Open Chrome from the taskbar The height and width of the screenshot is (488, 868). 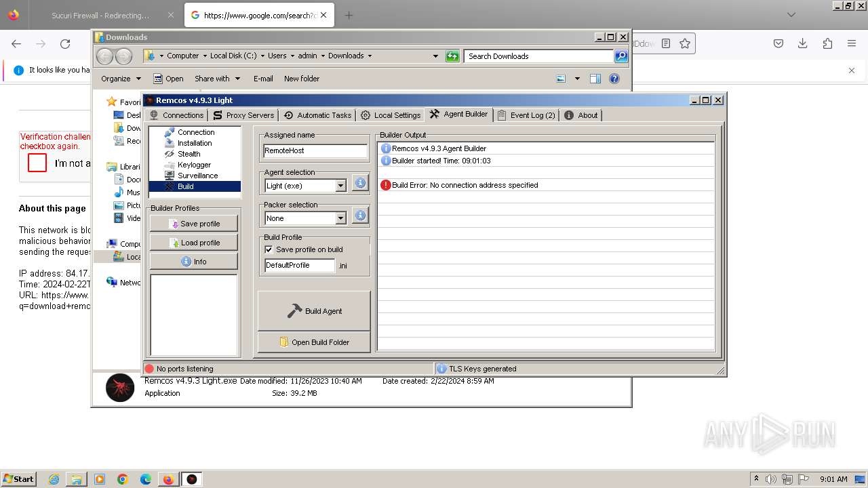(x=123, y=479)
